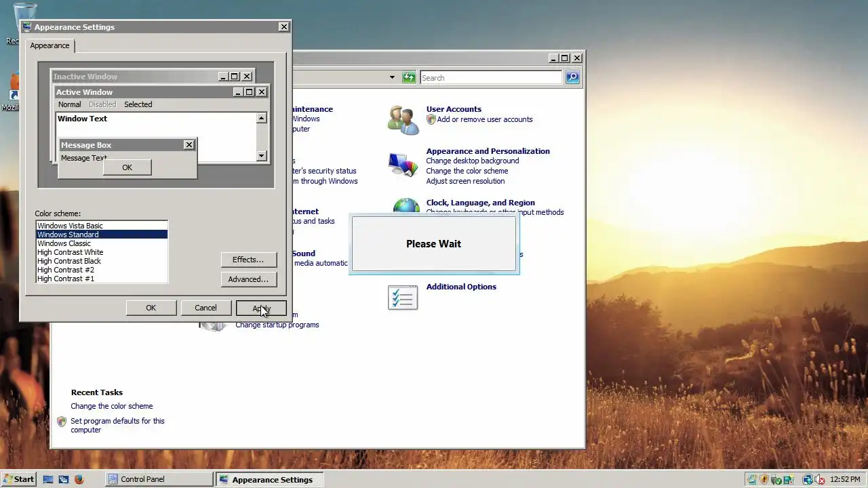Click the Appearance tab
The height and width of the screenshot is (488, 868).
50,45
